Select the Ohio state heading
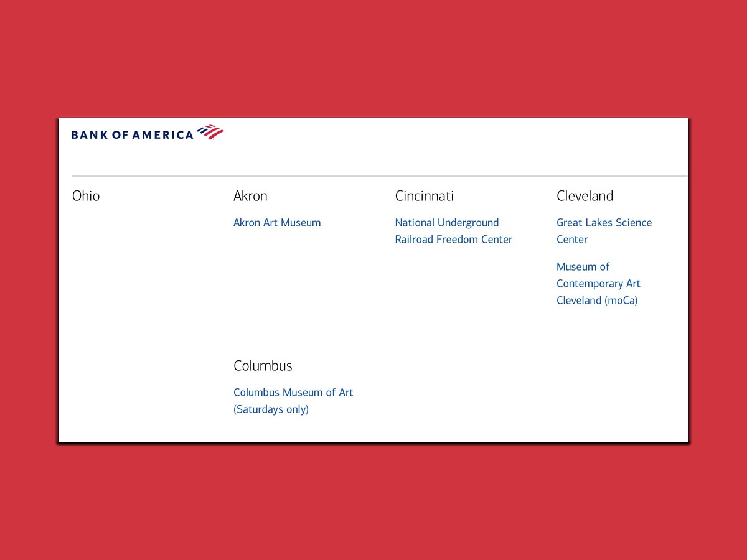This screenshot has width=747, height=560. point(86,196)
